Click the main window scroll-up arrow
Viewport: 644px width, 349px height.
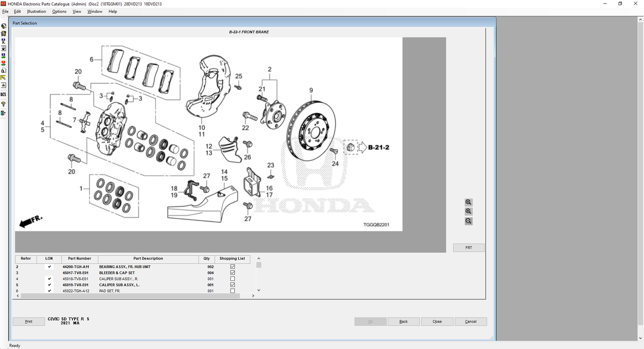click(640, 19)
